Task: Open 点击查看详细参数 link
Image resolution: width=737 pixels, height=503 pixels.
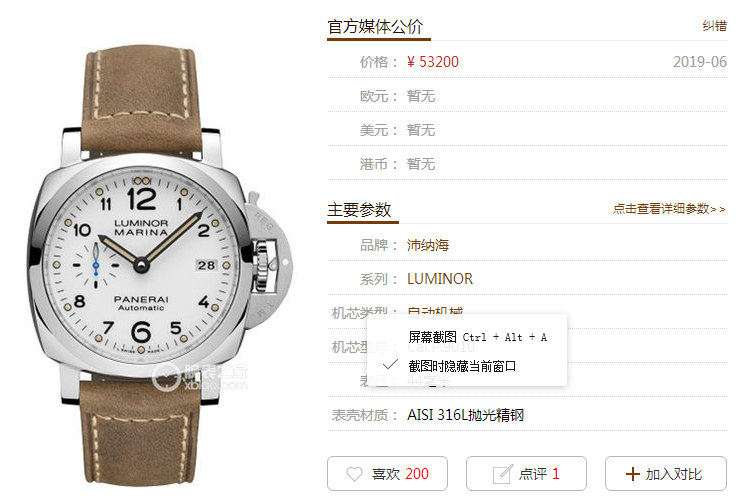Action: (x=669, y=209)
